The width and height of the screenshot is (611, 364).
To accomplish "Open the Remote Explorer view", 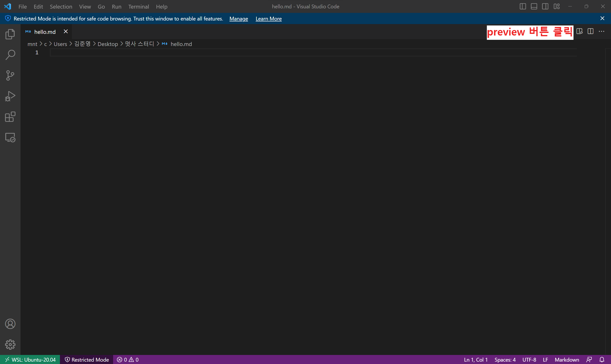I will point(10,137).
